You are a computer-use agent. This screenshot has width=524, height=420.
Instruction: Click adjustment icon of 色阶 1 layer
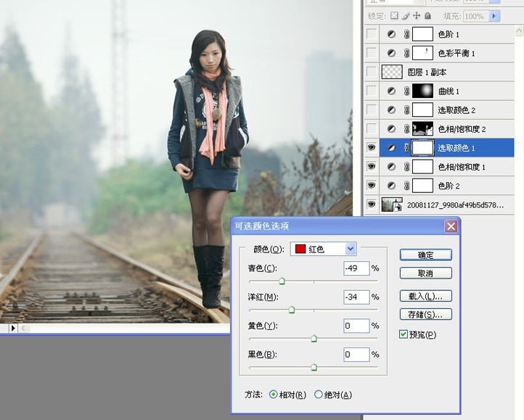click(391, 34)
